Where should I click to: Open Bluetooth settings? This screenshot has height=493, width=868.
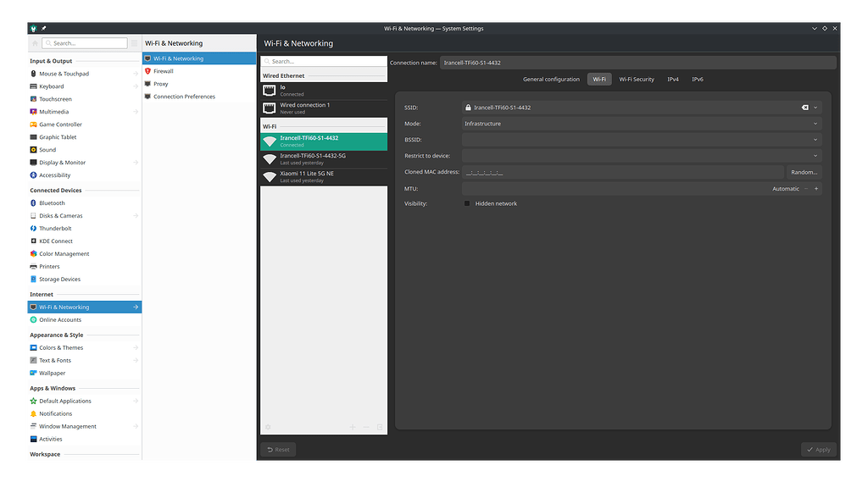[84, 203]
